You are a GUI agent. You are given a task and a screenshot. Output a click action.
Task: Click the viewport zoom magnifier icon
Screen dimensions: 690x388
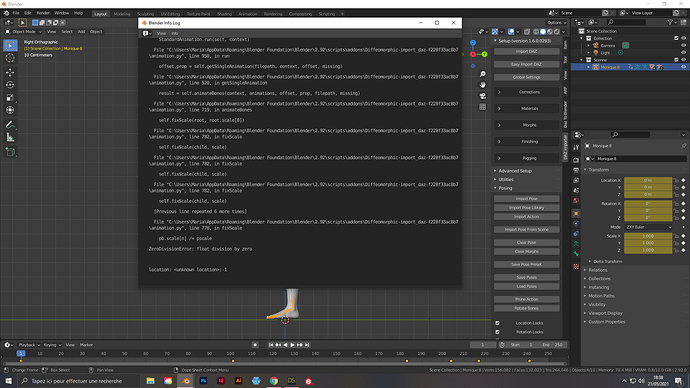pos(483,74)
